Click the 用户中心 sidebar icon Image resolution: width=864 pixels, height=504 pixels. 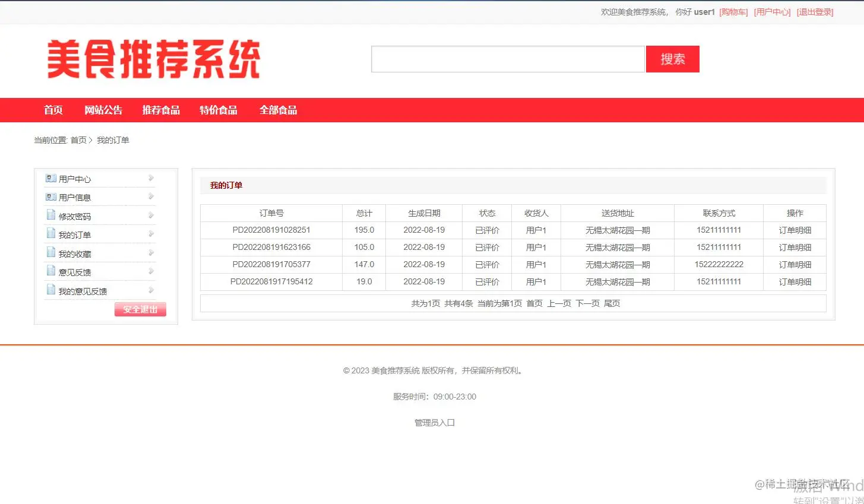click(51, 178)
